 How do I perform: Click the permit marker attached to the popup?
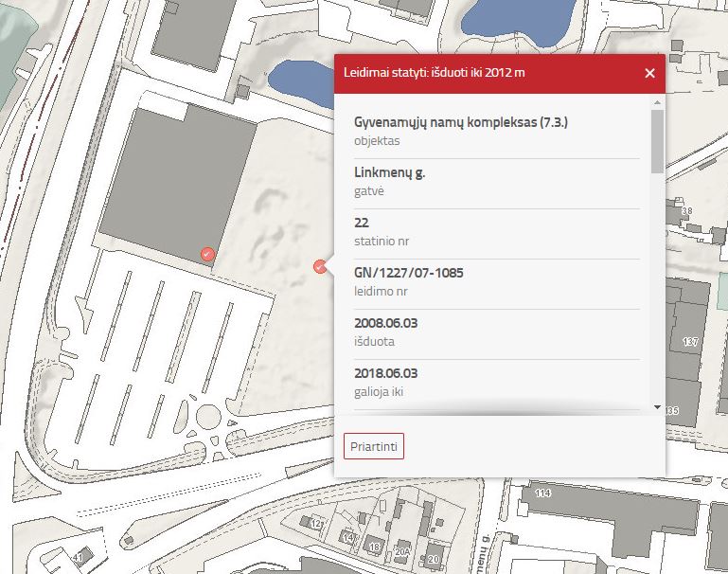click(321, 267)
